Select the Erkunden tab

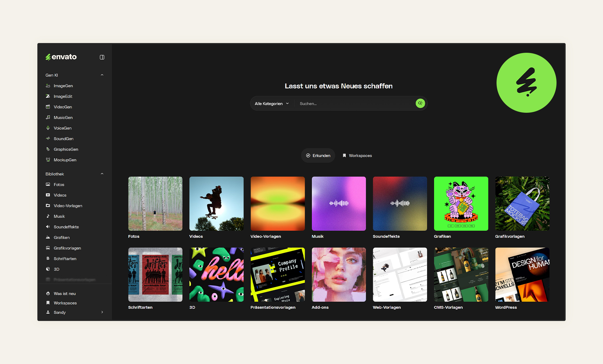318,155
